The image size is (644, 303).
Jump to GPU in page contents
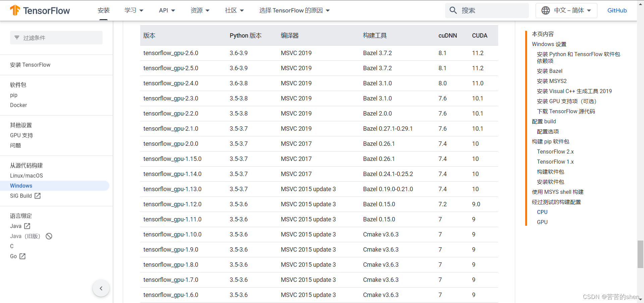[x=542, y=222]
